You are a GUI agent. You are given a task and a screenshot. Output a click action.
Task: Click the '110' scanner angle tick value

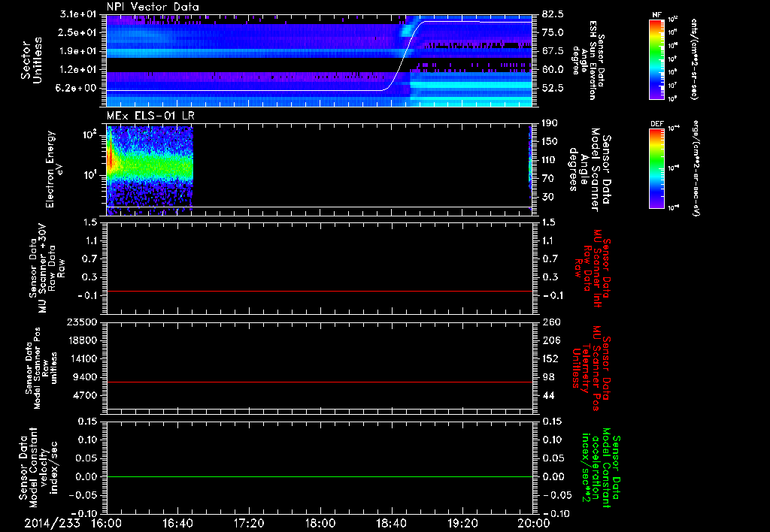click(550, 160)
